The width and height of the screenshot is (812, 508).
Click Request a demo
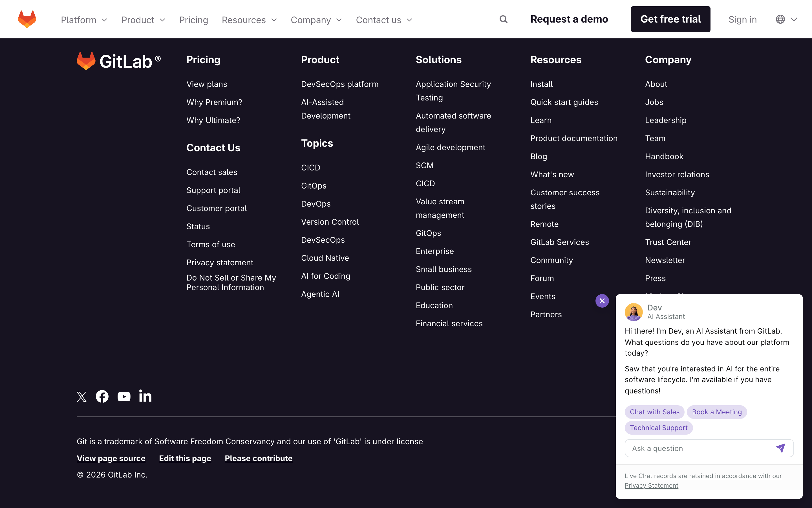pos(569,19)
